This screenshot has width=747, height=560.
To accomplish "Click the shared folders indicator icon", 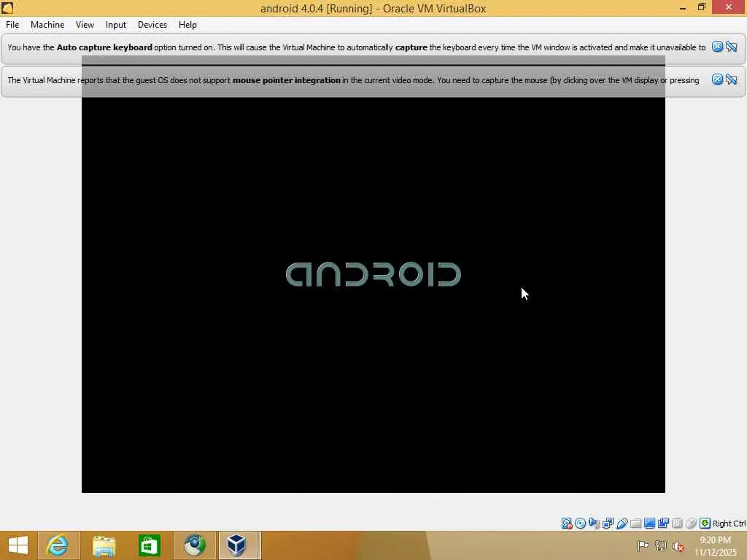I will 635,524.
